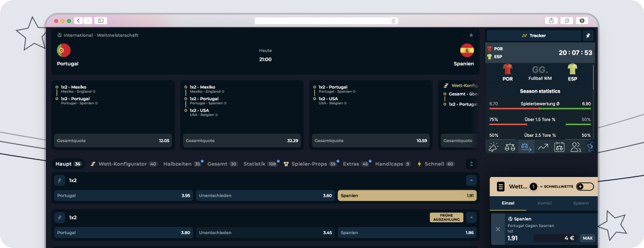
Task: Open the bet slip list icon
Action: point(500,187)
